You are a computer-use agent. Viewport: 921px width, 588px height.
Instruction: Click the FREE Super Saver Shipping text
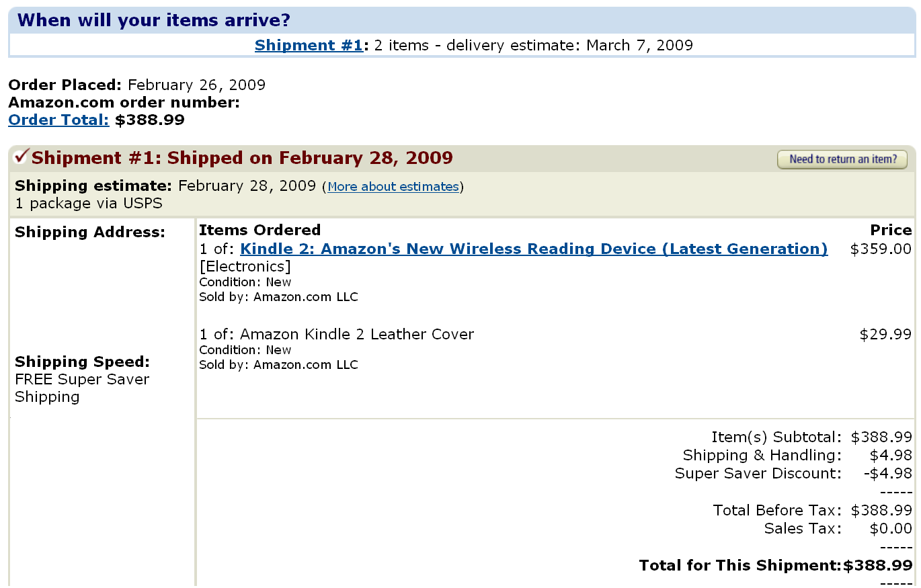(82, 388)
